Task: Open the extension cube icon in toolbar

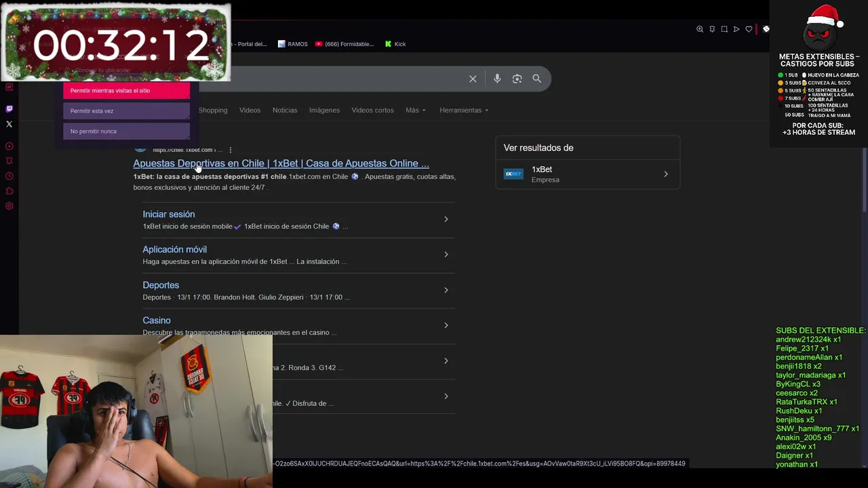Action: (x=766, y=29)
